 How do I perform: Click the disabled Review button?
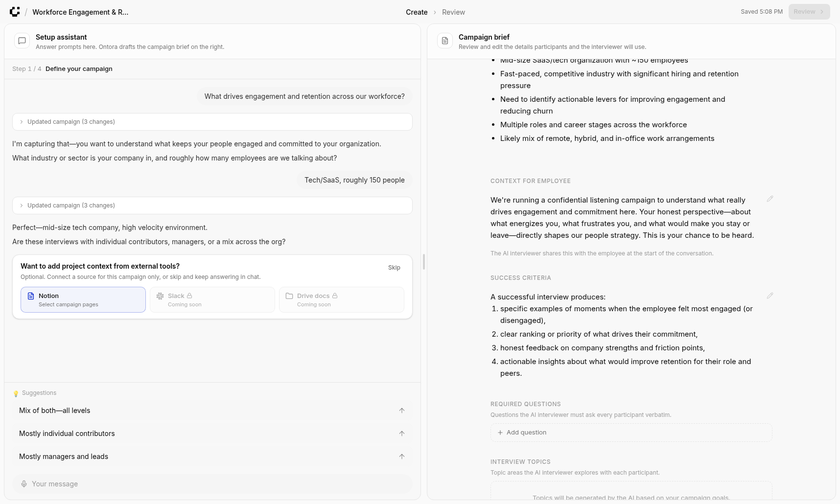point(809,12)
